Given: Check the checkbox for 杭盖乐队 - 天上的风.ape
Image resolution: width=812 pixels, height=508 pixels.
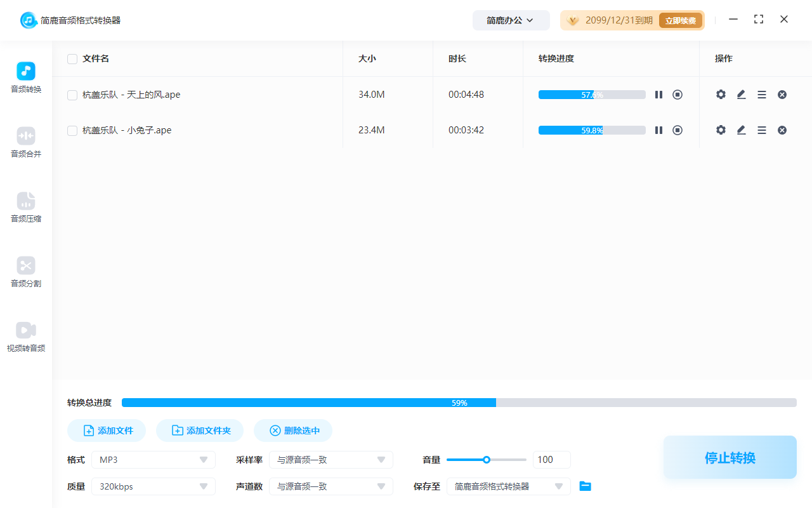Looking at the screenshot, I should pos(72,94).
